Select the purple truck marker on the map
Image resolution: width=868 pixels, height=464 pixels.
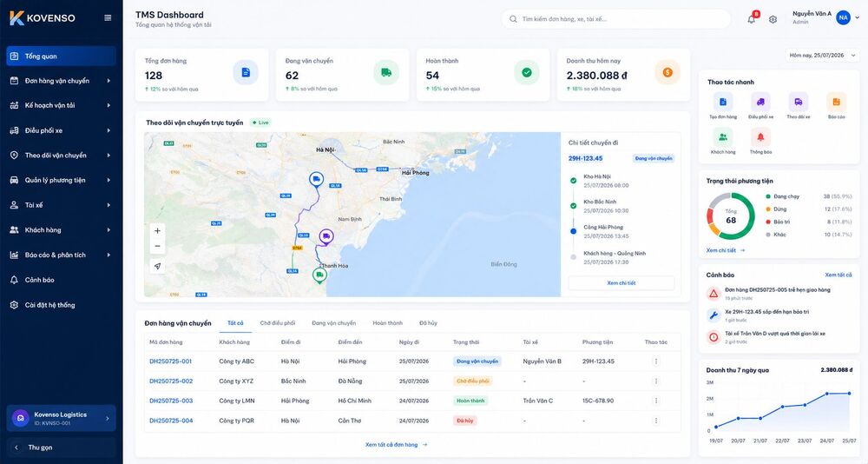pos(326,237)
